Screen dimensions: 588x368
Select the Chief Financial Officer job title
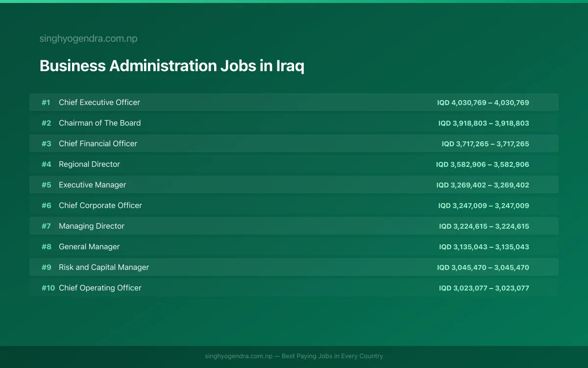[x=98, y=144]
